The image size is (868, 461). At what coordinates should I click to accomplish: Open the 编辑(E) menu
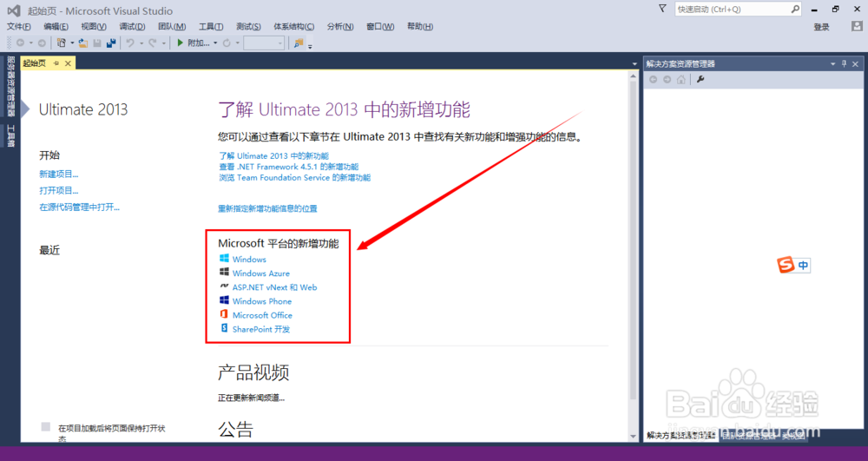pos(56,27)
